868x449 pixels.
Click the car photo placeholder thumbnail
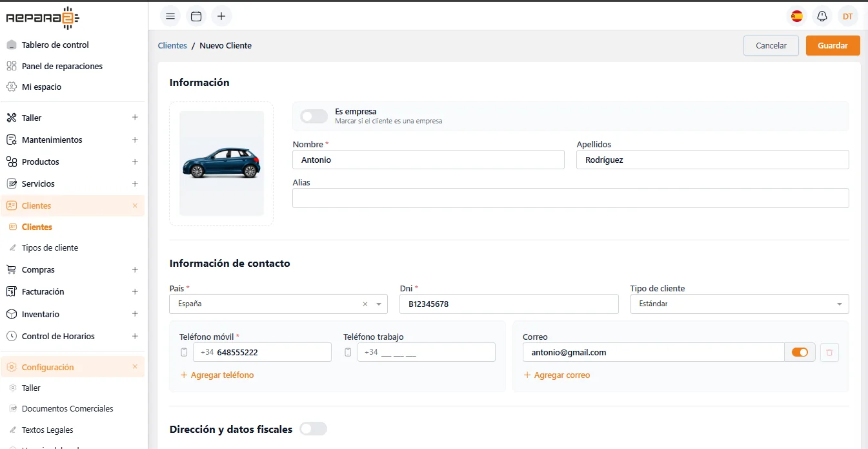click(x=221, y=163)
